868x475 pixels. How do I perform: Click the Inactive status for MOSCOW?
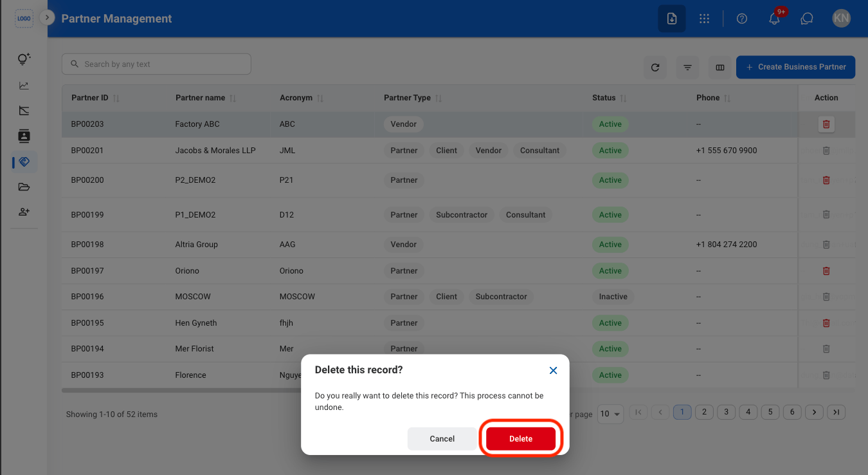(613, 297)
